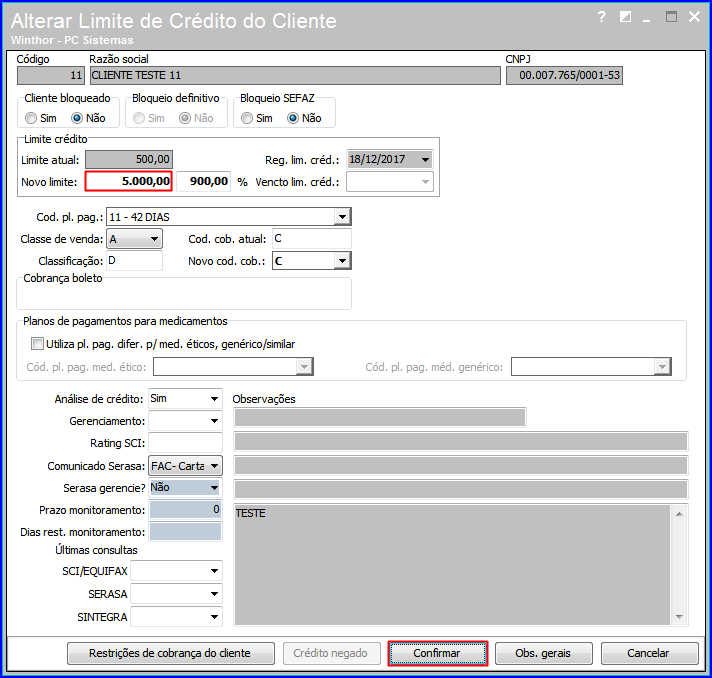Click Restrições de cobrança do cliente button

click(x=171, y=653)
